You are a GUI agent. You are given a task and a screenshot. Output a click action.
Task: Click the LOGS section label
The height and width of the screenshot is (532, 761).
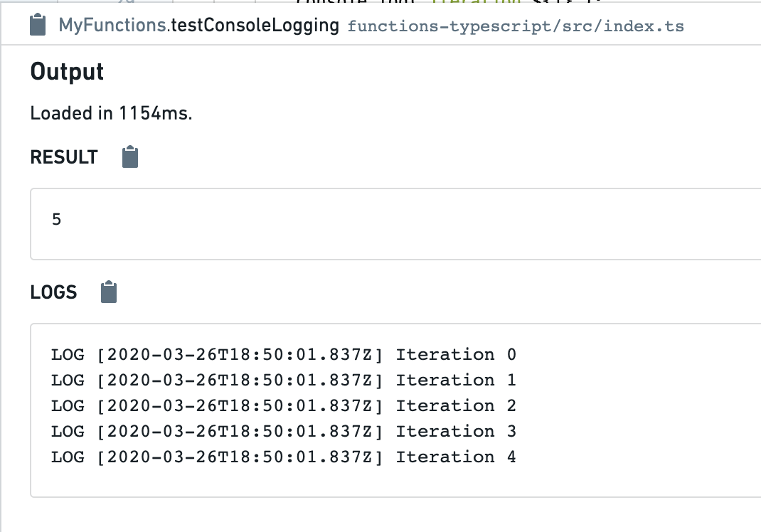point(53,292)
